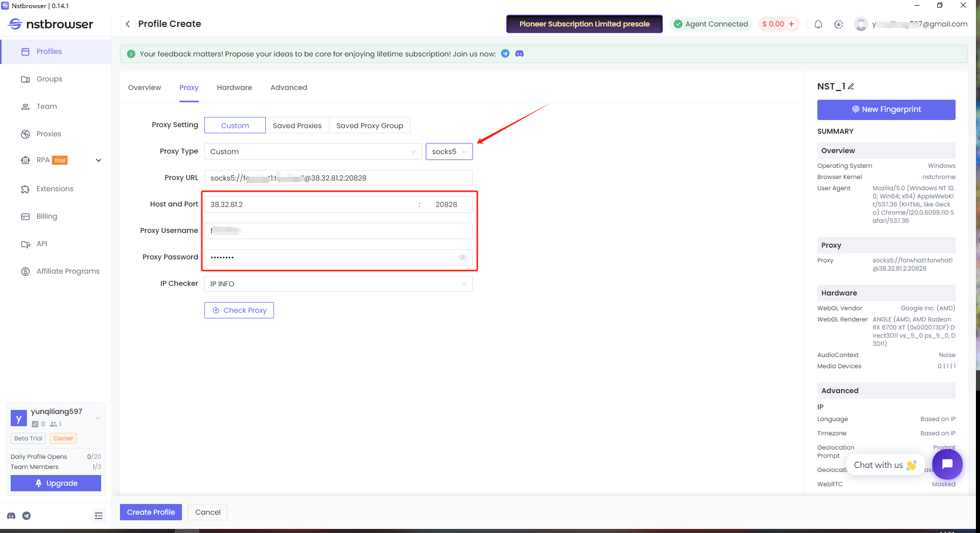Collapse the sidebar with the menu icon
980x533 pixels.
click(x=99, y=516)
